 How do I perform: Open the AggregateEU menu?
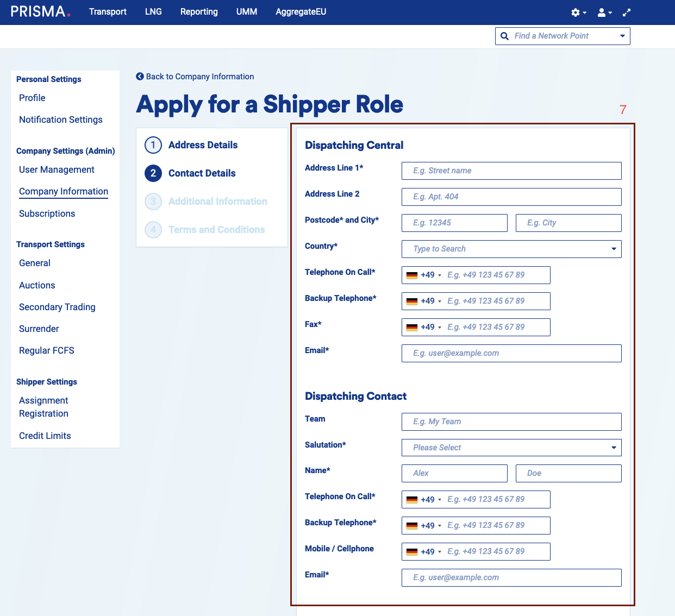301,12
